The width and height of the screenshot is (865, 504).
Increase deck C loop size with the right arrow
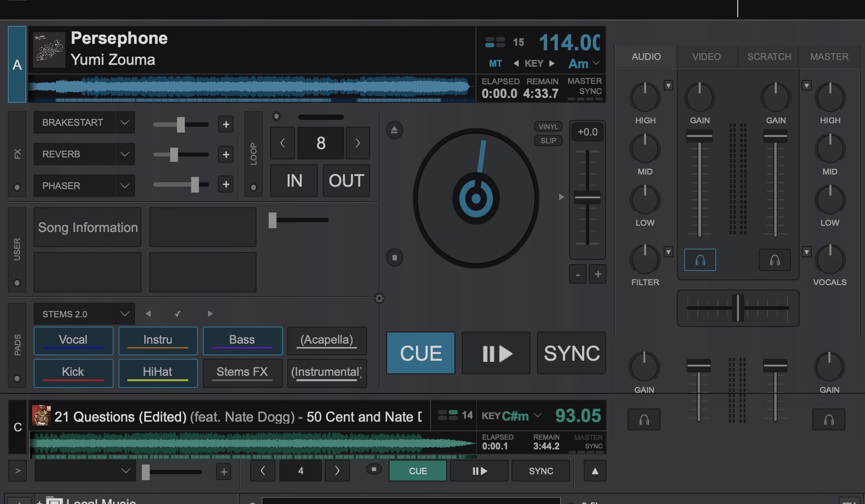click(x=337, y=471)
